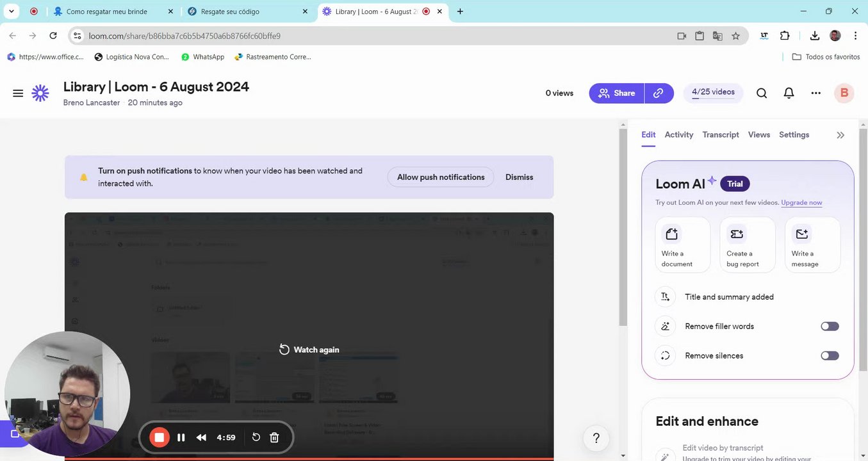Open the help question mark button
Viewport: 868px width, 461px height.
[x=596, y=438]
